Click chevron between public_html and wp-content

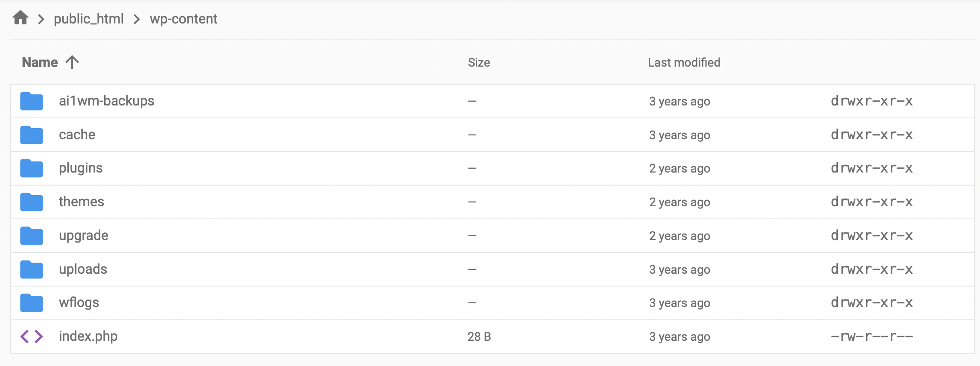pos(137,19)
